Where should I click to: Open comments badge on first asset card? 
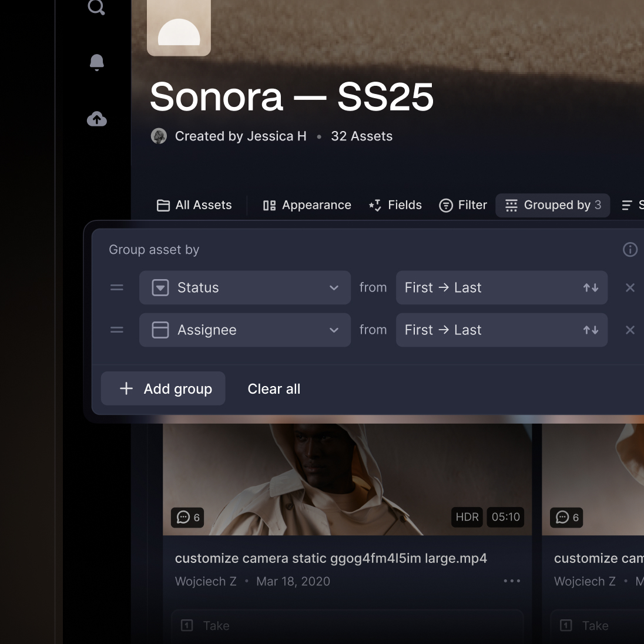[187, 518]
